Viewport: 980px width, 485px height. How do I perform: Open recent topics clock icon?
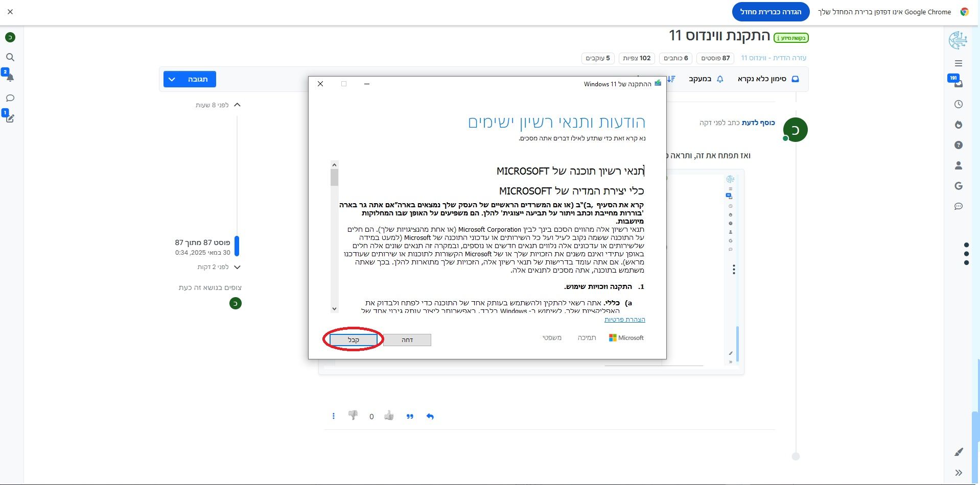[959, 104]
